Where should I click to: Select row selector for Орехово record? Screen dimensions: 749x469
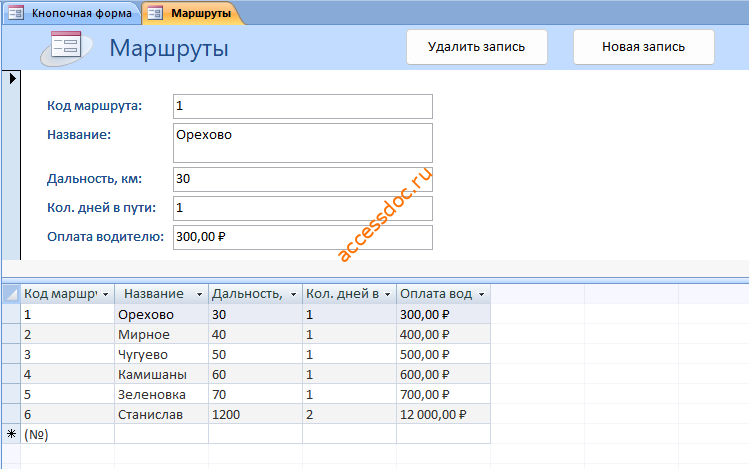(x=11, y=314)
